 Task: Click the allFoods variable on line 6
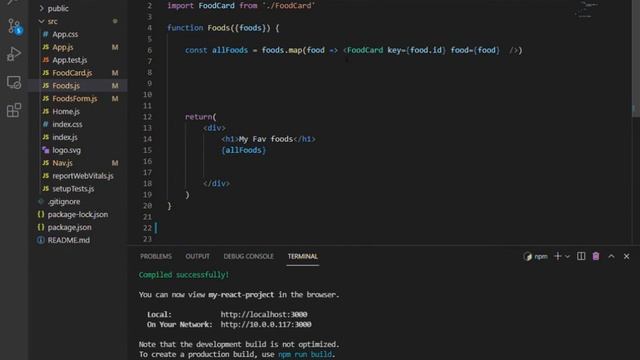230,50
